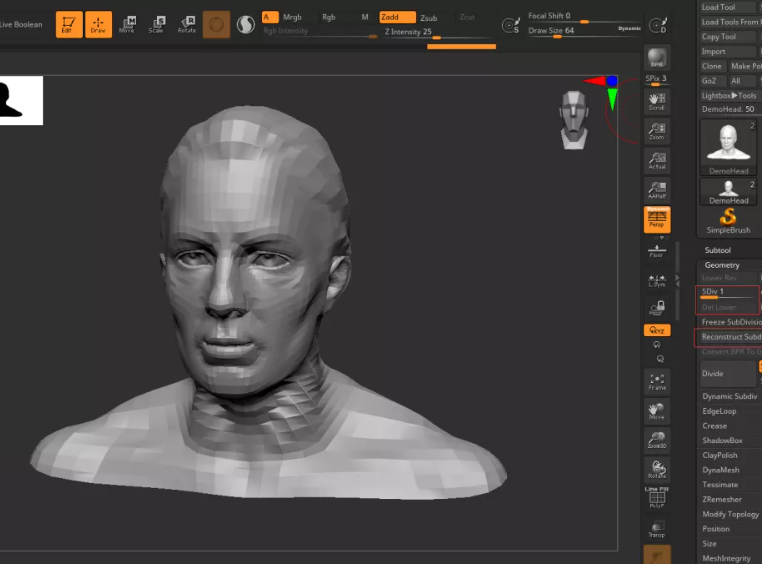Image resolution: width=762 pixels, height=564 pixels.
Task: Expand the Position section
Action: pos(716,529)
